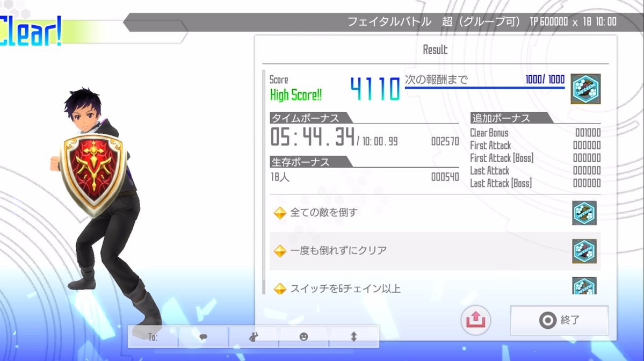Click the 生存ボーナス header
The width and height of the screenshot is (644, 361).
pos(300,162)
